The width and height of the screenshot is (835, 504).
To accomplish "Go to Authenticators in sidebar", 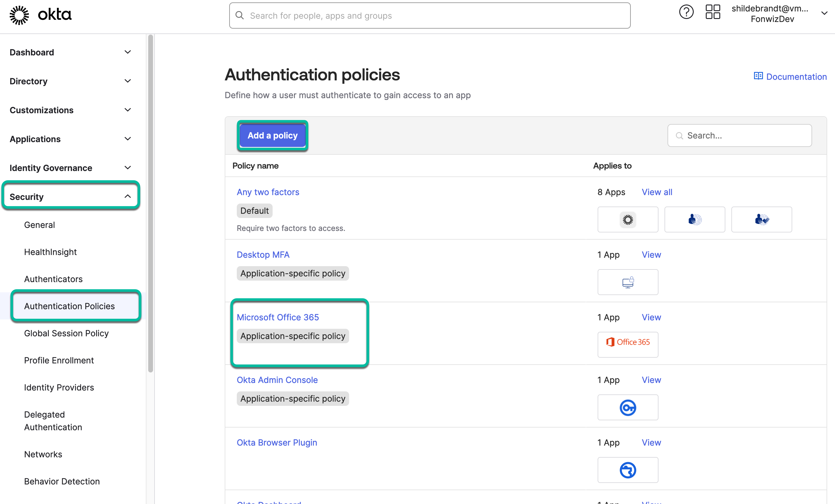I will tap(53, 279).
